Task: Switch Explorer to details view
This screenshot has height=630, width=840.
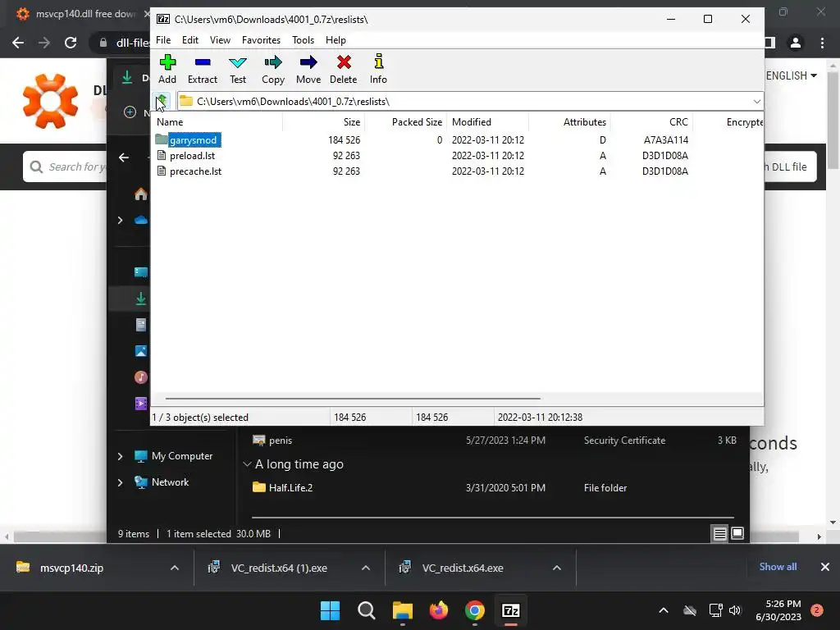Action: point(719,533)
